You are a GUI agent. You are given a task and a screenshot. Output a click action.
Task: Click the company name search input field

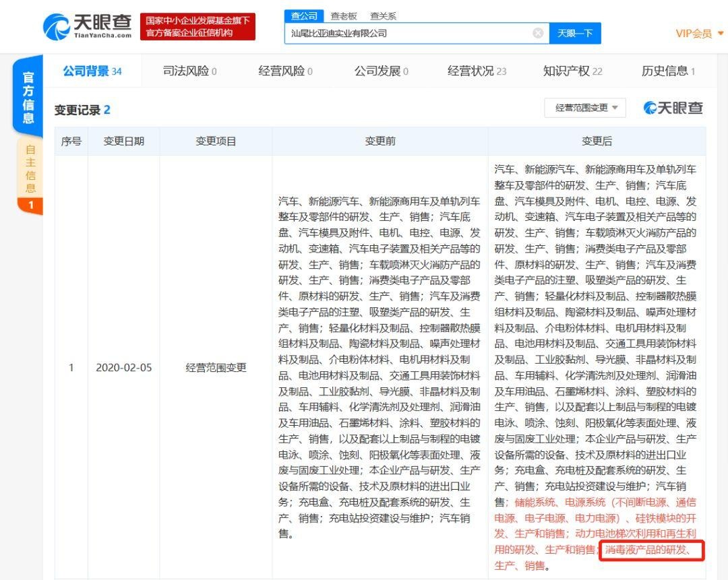click(404, 33)
